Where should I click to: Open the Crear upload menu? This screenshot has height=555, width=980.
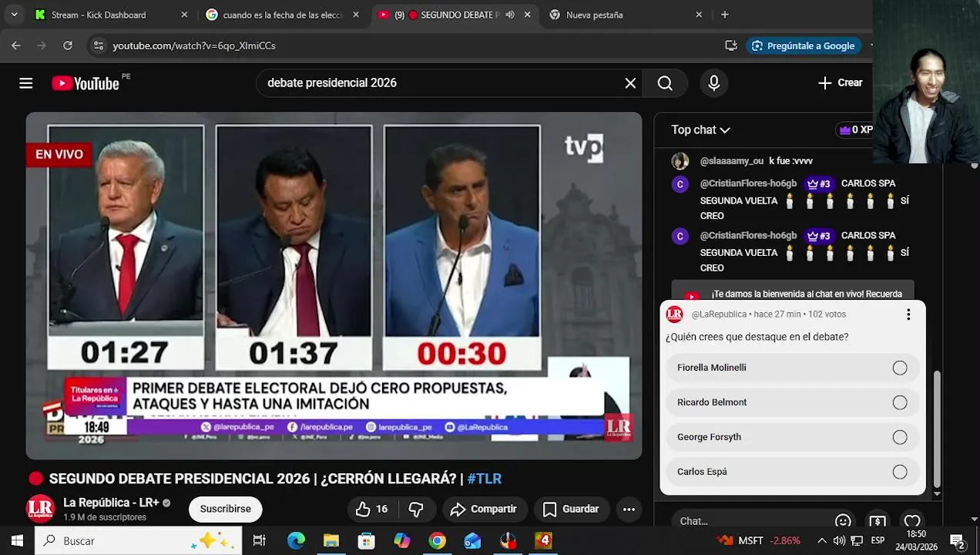tap(841, 83)
